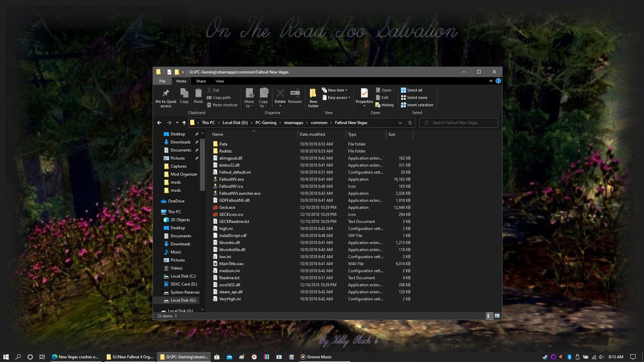Viewport: 644px width, 362px height.
Task: Click PC-Gaming in the breadcrumb path
Action: (x=266, y=123)
